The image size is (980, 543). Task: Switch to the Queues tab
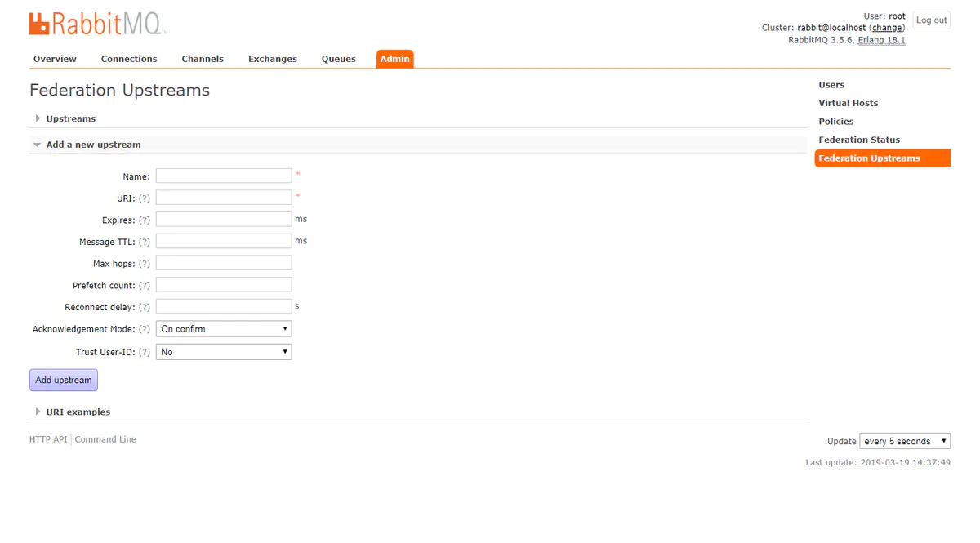pyautogui.click(x=338, y=59)
